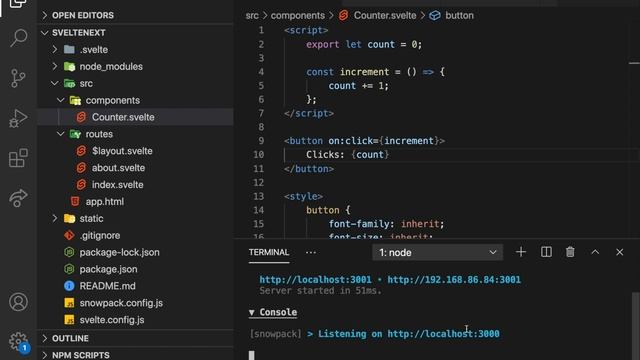Open the Source Control view
Image resolution: width=640 pixels, height=360 pixels.
18,78
